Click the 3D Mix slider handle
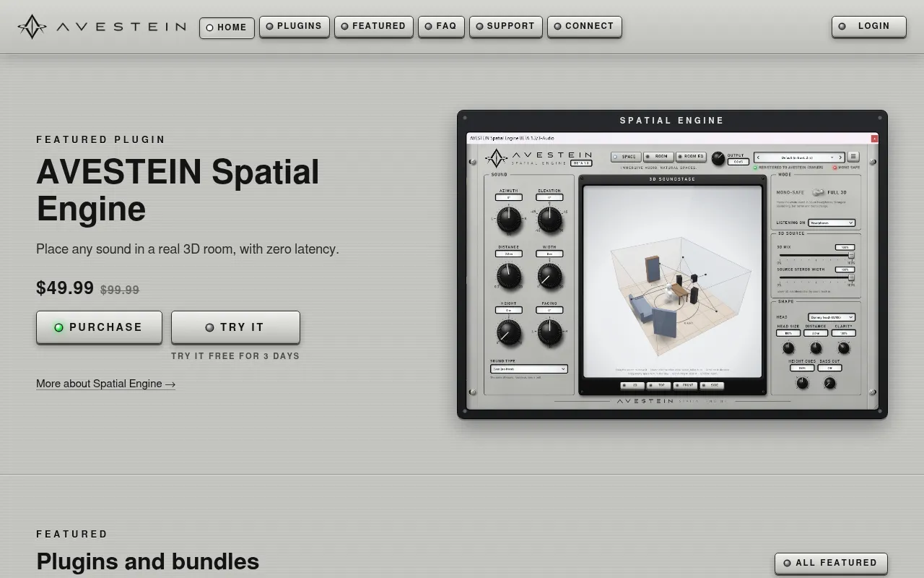 tap(851, 255)
